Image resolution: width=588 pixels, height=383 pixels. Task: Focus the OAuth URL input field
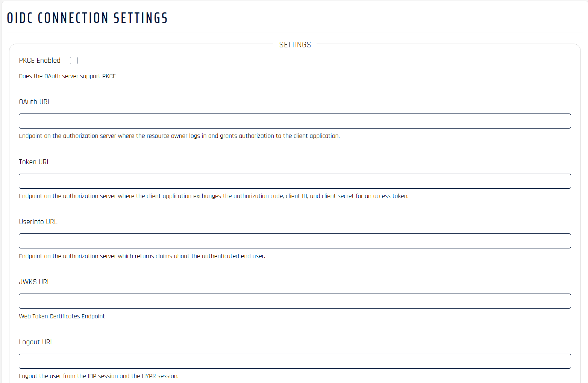click(295, 121)
